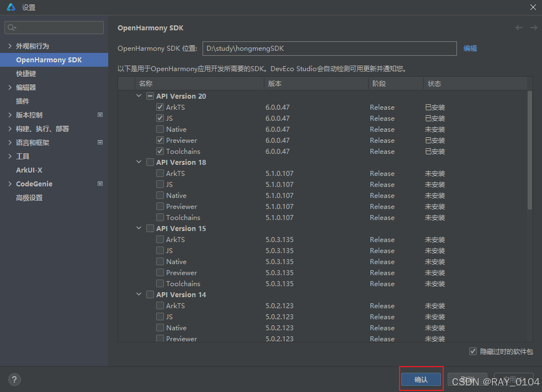542x392 pixels.
Task: Select the API Version 20 label
Action: pyautogui.click(x=181, y=96)
